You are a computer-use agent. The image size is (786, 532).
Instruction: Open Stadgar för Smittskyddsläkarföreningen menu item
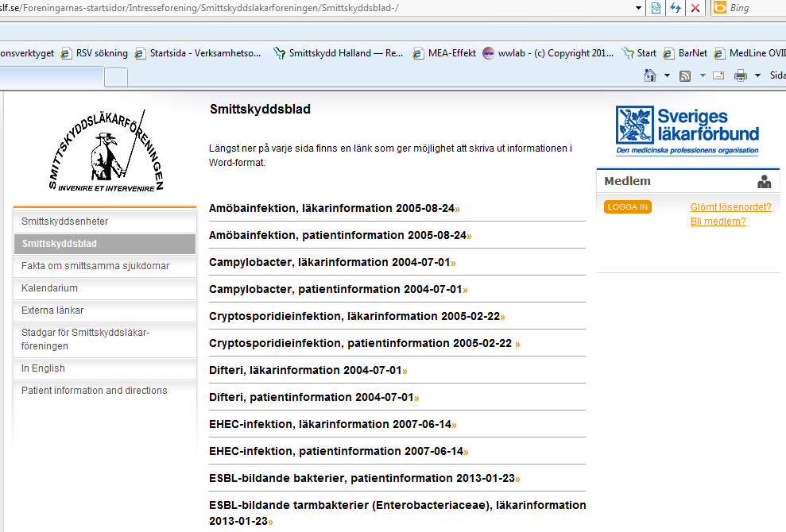click(x=105, y=339)
